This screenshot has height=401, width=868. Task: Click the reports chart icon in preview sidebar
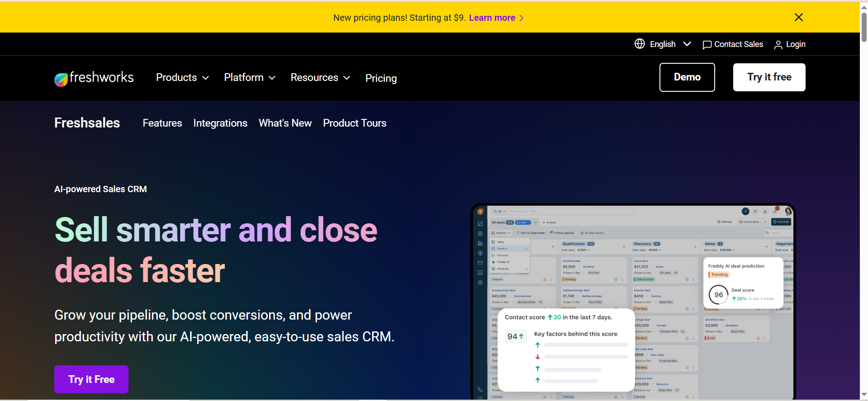point(480,273)
